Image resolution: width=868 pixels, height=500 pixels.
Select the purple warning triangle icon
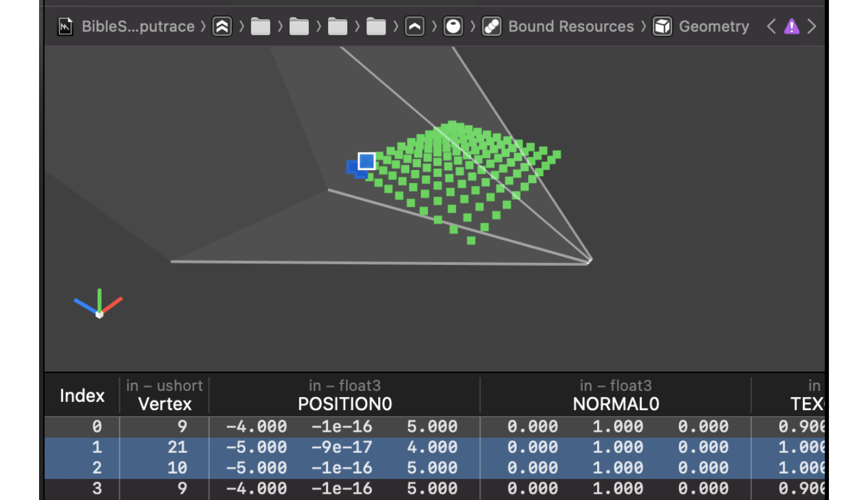click(792, 26)
